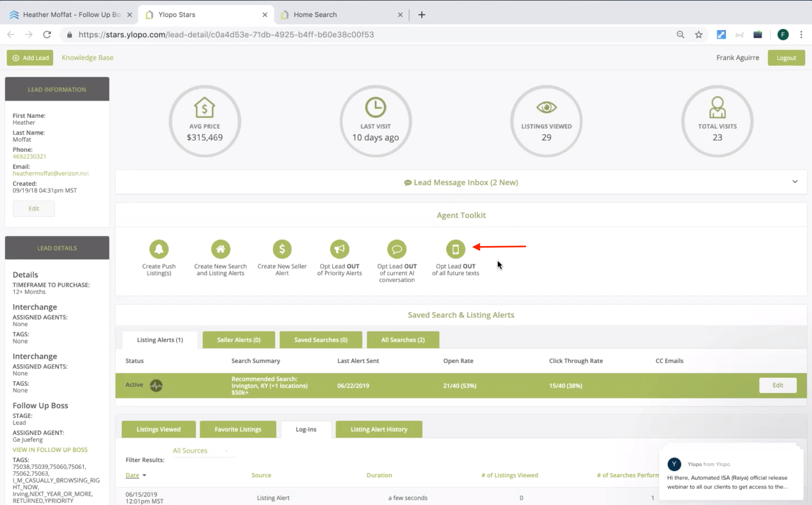Open the Listing Alert History tab
Screen dimensions: 812x505
coord(379,429)
